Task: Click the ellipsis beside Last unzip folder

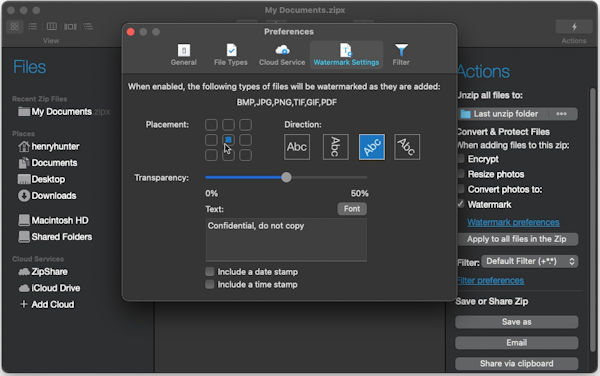Action: (561, 114)
